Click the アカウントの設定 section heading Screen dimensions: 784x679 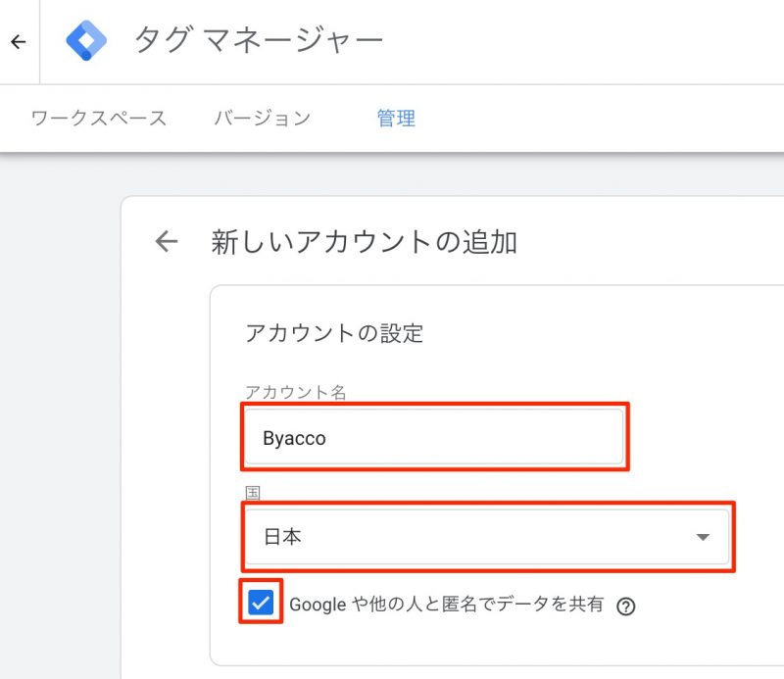(x=334, y=332)
